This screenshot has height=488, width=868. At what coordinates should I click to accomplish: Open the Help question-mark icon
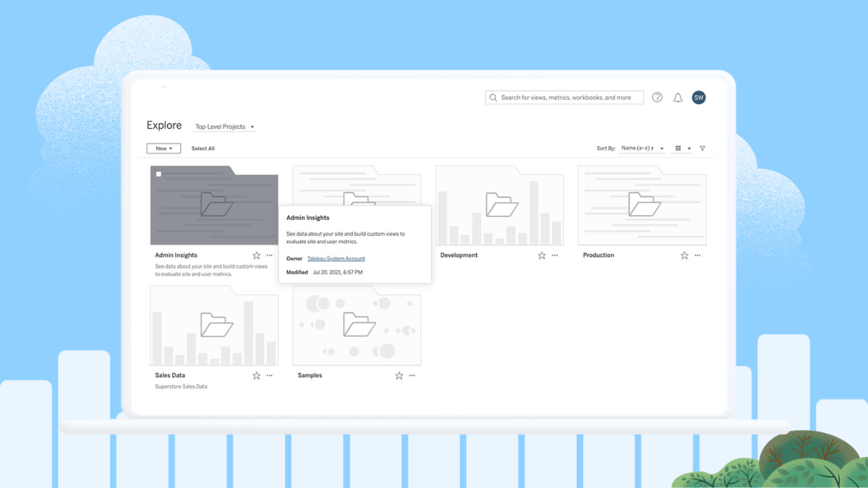click(657, 97)
